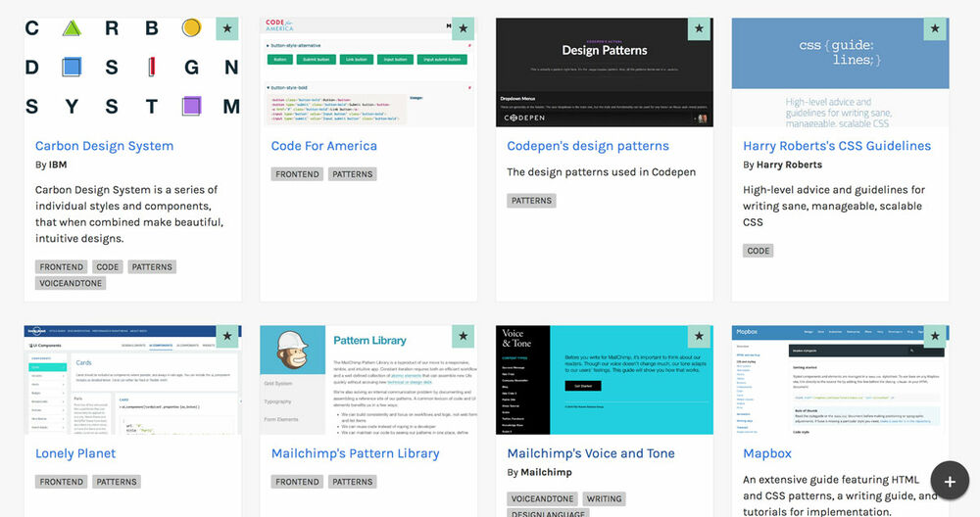Viewport: 980px width, 517px height.
Task: Click the 'By IBM' author text
Action: click(x=51, y=164)
